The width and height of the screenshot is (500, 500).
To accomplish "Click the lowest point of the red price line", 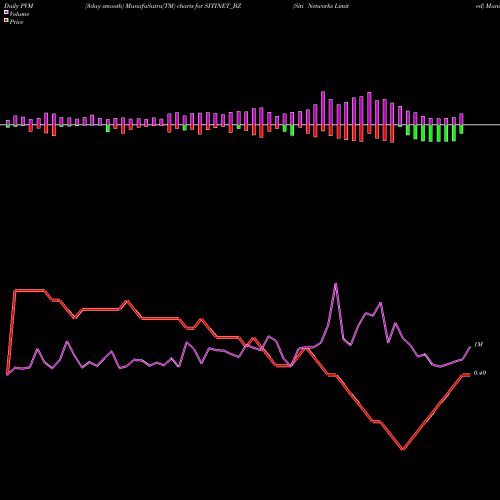I will pyautogui.click(x=403, y=449).
